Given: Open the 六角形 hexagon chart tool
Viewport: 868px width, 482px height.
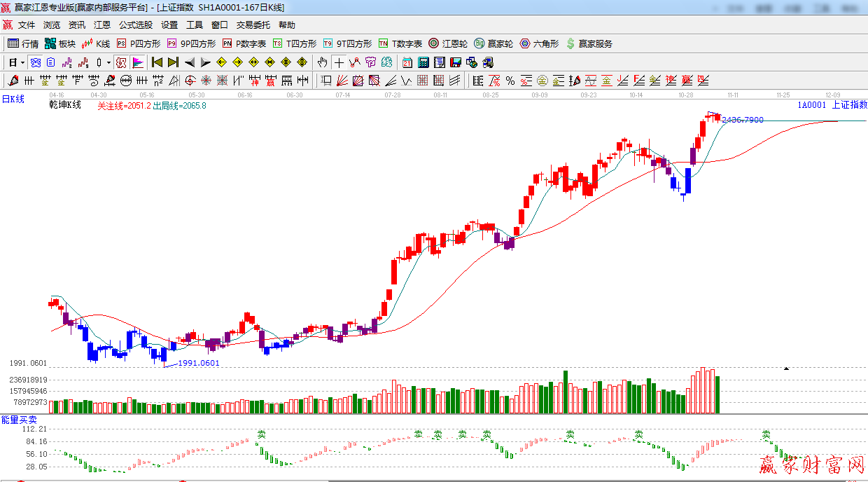Looking at the screenshot, I should (539, 43).
